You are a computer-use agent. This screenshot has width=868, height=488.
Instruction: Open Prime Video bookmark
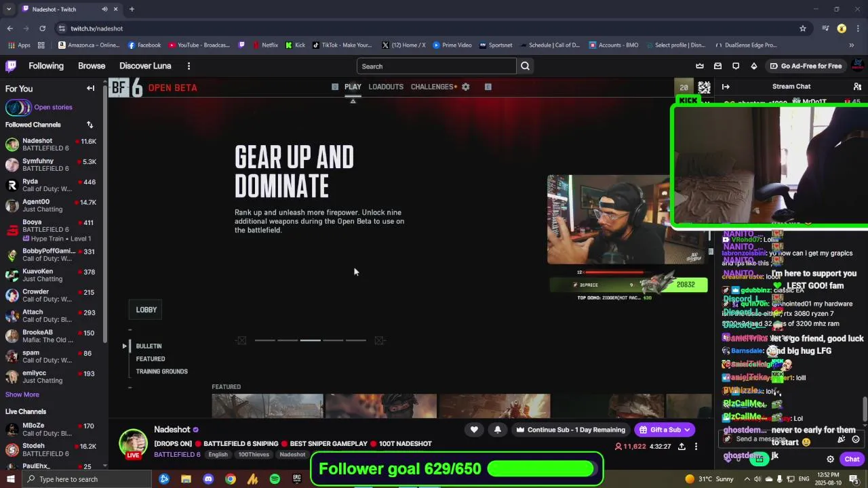(452, 45)
